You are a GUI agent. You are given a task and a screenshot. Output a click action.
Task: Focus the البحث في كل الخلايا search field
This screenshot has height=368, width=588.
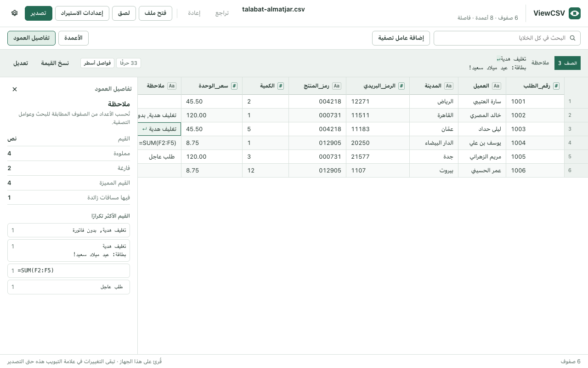coord(507,38)
